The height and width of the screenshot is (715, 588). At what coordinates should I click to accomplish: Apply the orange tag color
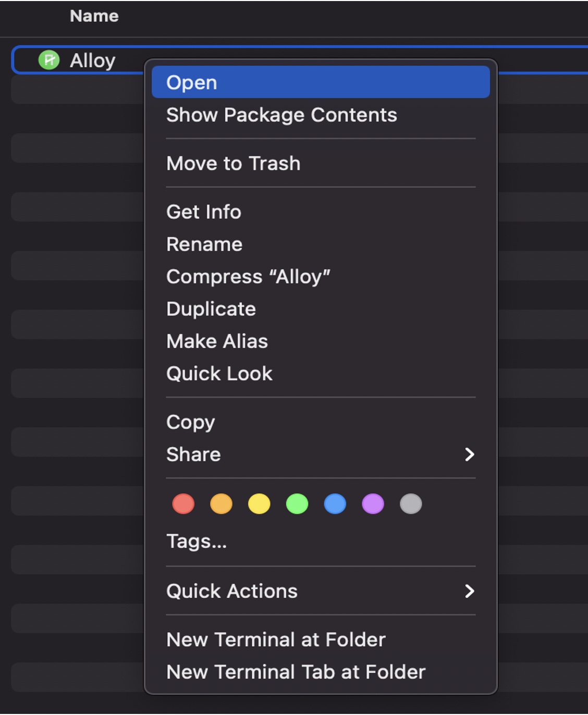[221, 504]
